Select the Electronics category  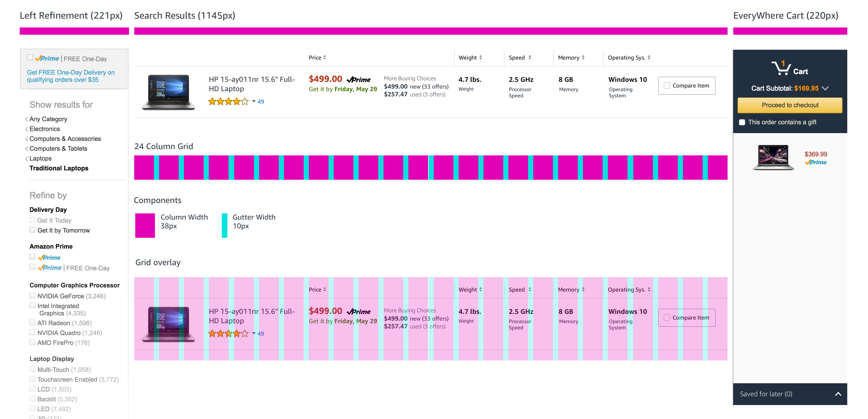(x=45, y=129)
